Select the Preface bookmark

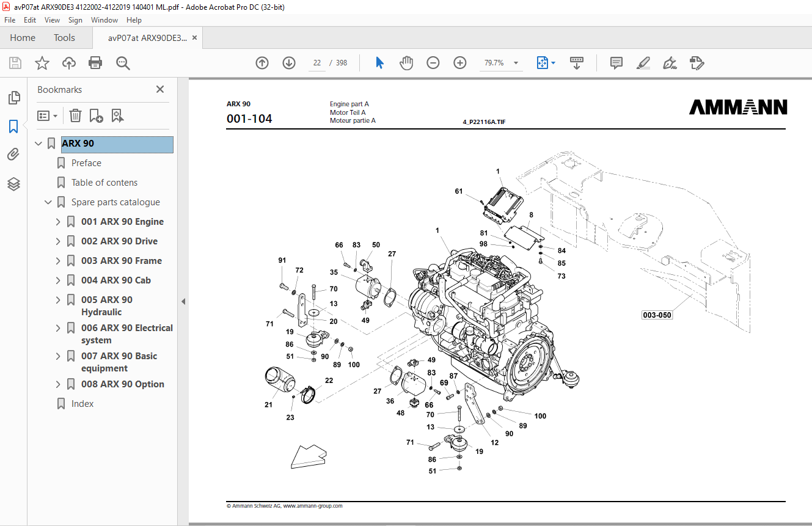point(86,163)
